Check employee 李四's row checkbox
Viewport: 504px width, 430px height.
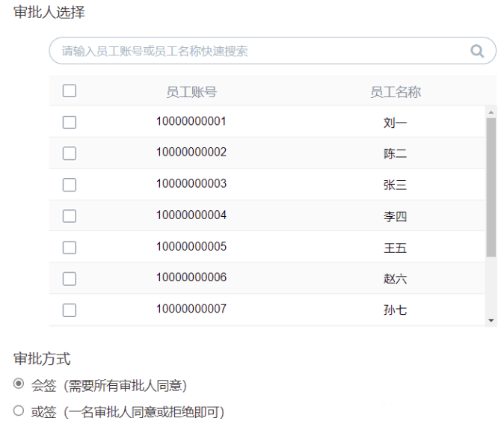point(70,216)
